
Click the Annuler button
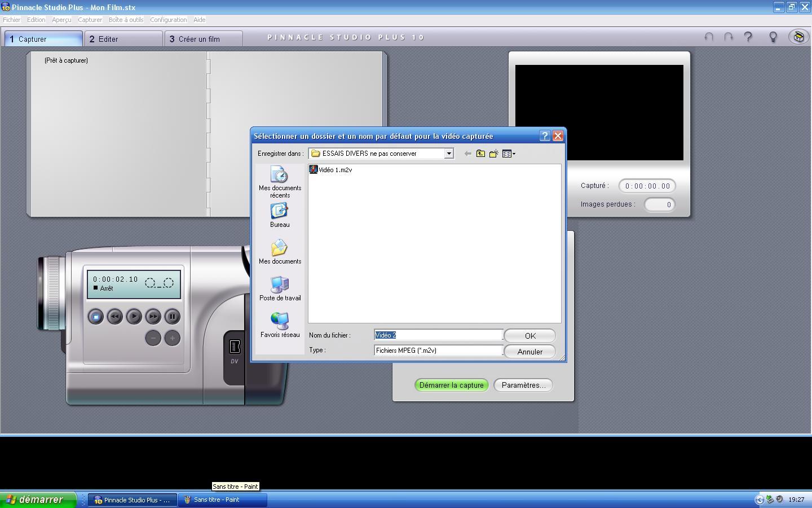coord(530,351)
